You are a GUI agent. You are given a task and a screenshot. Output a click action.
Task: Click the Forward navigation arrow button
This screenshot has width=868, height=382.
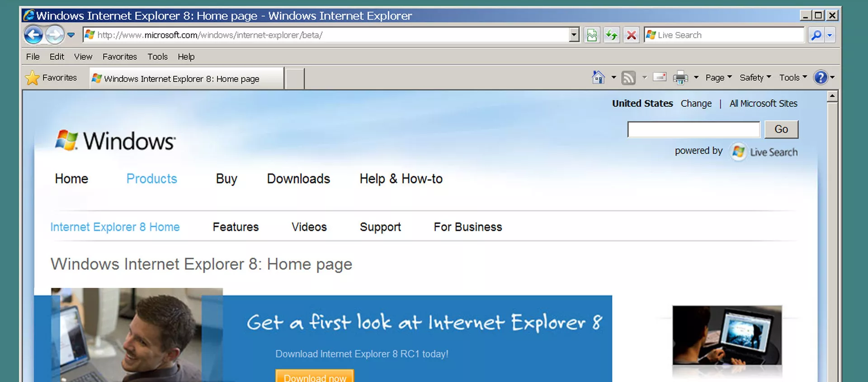tap(55, 35)
